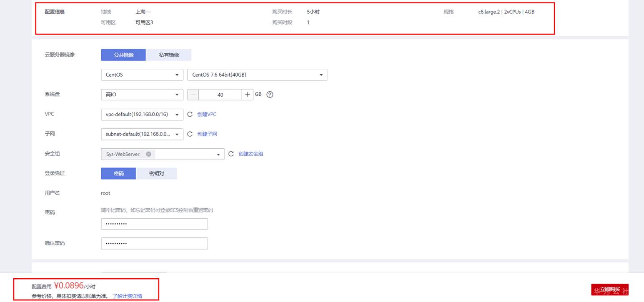Click 创建子网 link
This screenshot has width=644, height=302.
click(207, 134)
